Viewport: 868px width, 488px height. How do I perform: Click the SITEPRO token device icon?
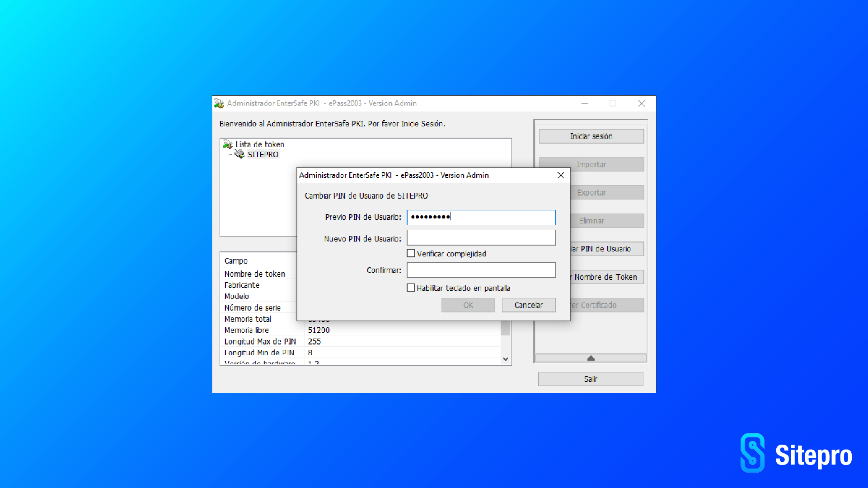tap(239, 154)
